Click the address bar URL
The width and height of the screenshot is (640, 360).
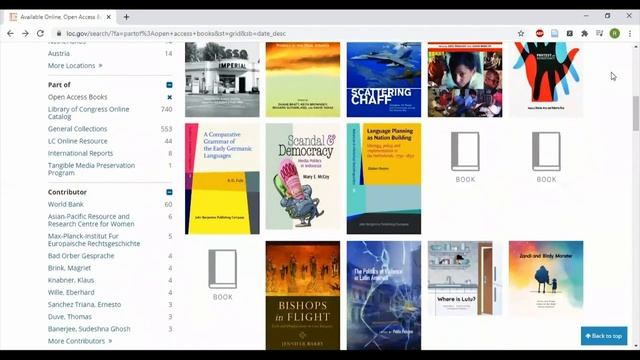point(176,33)
